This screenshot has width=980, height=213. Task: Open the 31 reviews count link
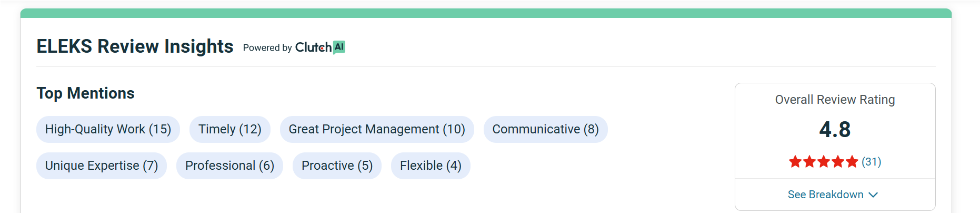(871, 162)
